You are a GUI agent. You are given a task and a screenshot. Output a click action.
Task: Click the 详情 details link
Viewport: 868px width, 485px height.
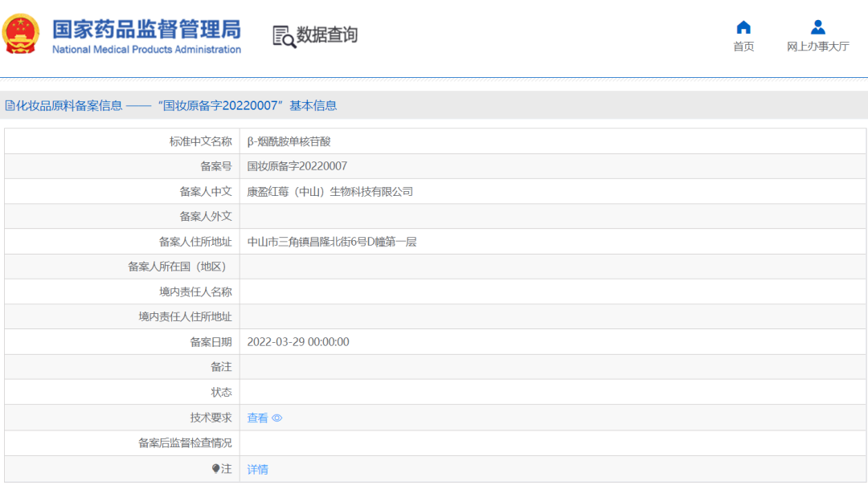(257, 470)
